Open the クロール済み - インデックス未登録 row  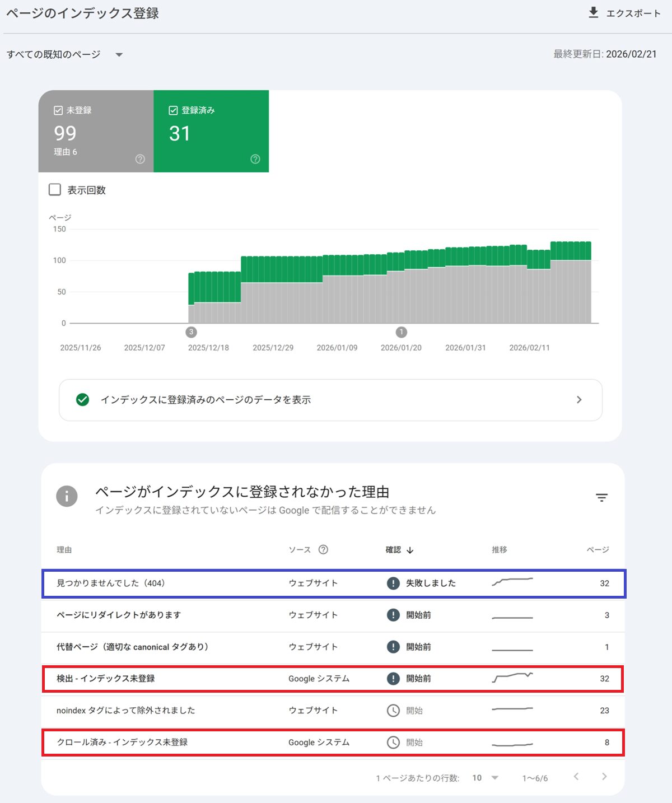pos(122,742)
